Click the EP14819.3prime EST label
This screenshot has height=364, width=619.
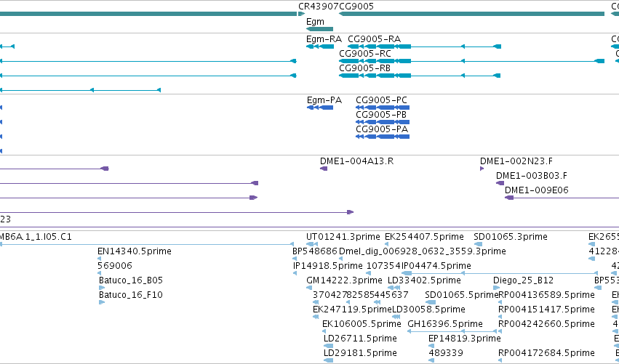click(x=465, y=339)
